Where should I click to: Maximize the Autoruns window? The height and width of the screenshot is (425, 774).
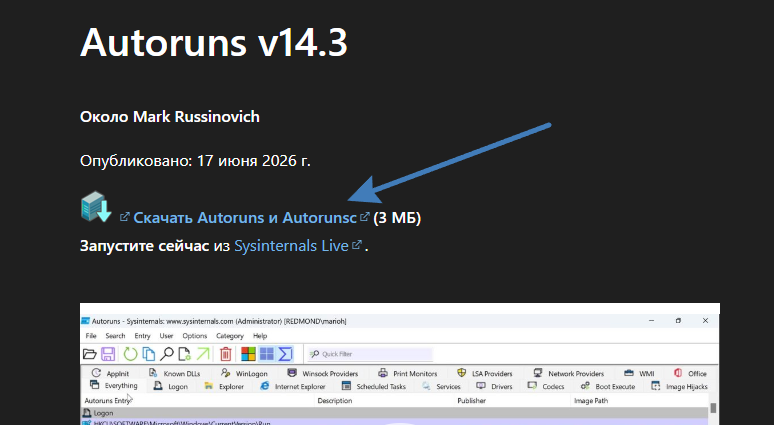click(678, 321)
